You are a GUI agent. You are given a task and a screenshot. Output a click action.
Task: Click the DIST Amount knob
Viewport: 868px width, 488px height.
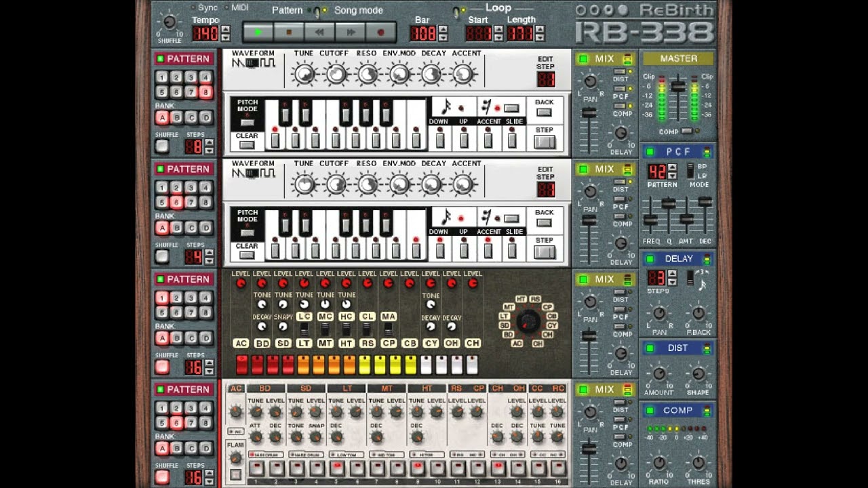(658, 373)
